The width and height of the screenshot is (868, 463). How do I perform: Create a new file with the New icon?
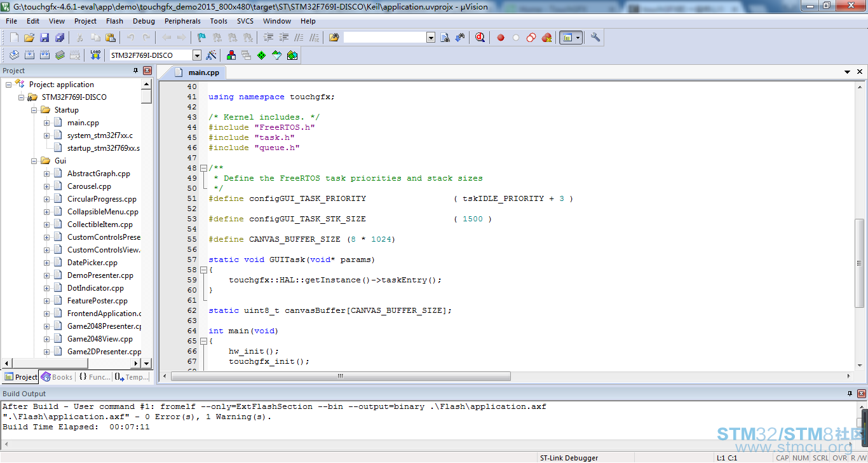(x=14, y=38)
